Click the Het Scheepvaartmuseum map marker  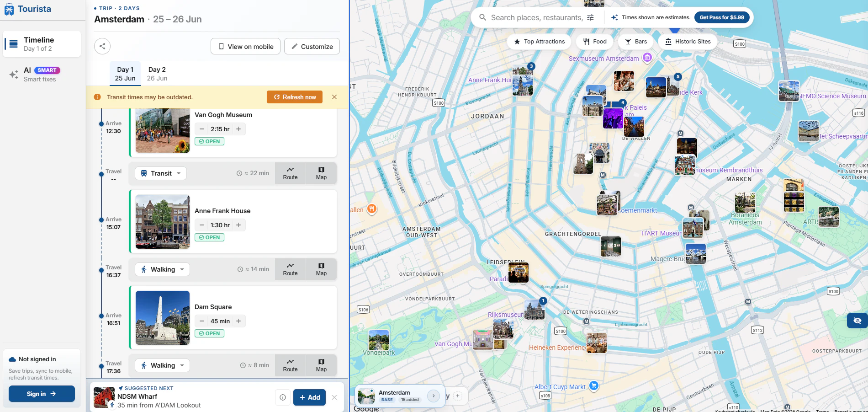coord(809,131)
